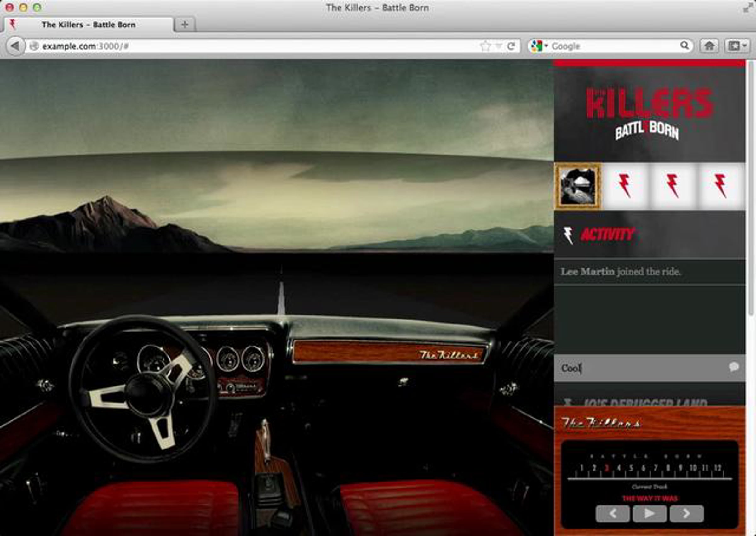Screen dimensions: 756x536
Task: Select track 5 on the radio dial
Action: pyautogui.click(x=631, y=468)
